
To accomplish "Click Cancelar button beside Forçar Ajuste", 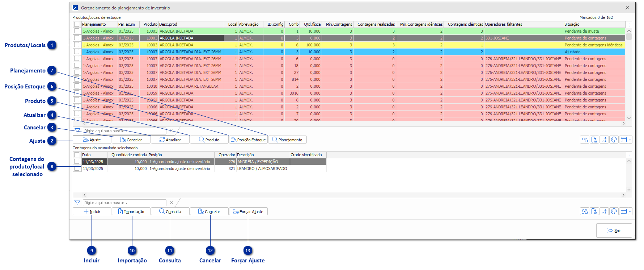I will pos(209,211).
